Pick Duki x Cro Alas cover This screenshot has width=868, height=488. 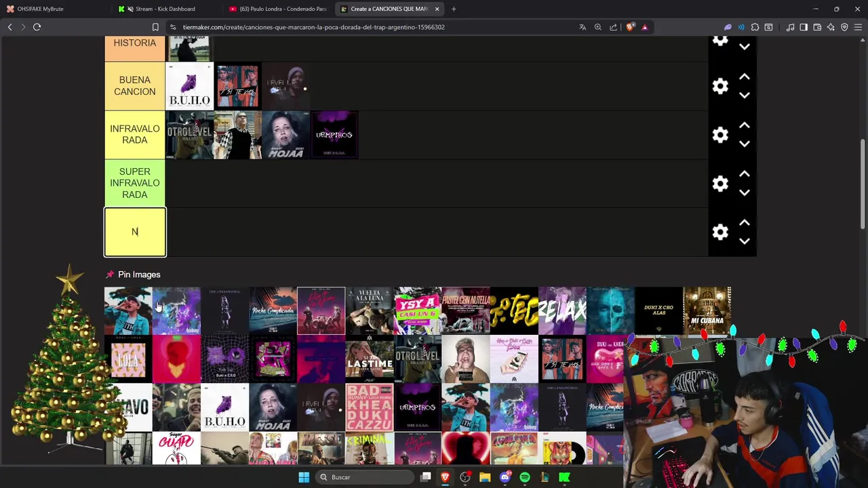tap(658, 311)
